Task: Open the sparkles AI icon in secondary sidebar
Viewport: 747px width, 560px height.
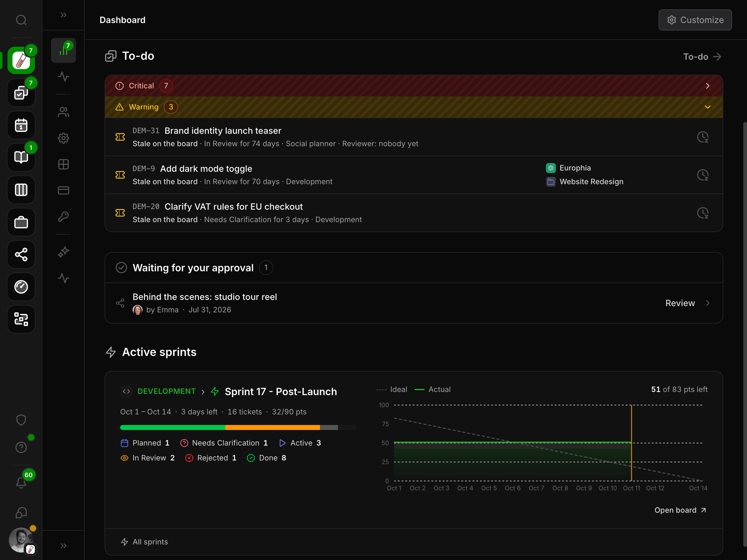Action: click(63, 252)
